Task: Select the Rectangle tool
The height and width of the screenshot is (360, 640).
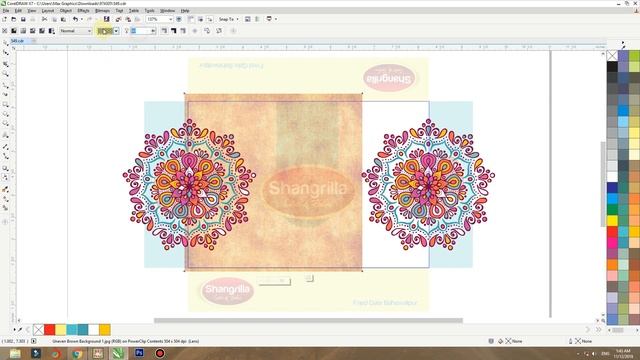Action: [5, 104]
